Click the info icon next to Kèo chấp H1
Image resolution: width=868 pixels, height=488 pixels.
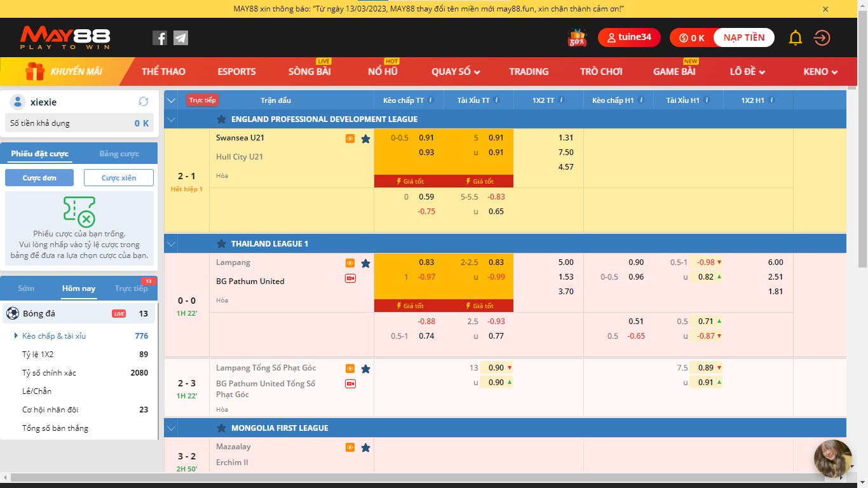pyautogui.click(x=641, y=100)
